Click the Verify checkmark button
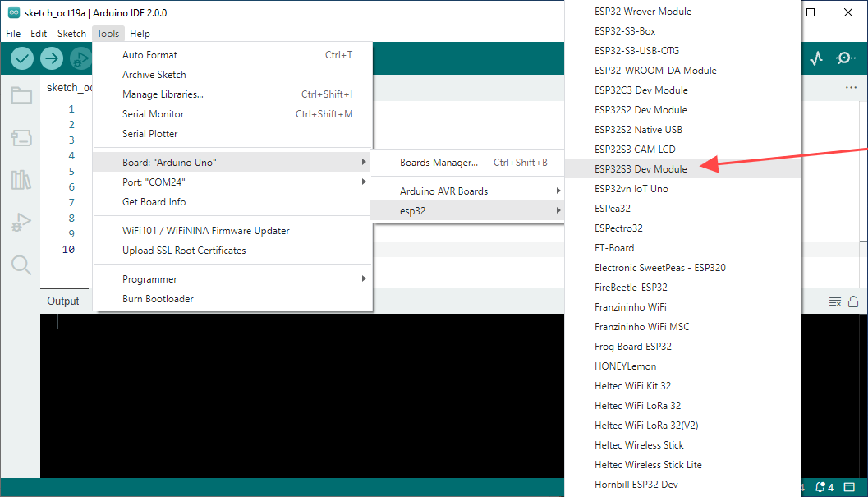The height and width of the screenshot is (497, 868). (x=22, y=58)
